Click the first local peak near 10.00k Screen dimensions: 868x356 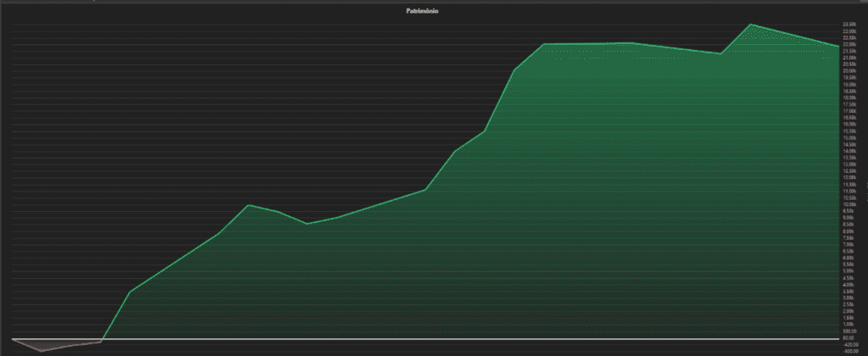point(248,205)
